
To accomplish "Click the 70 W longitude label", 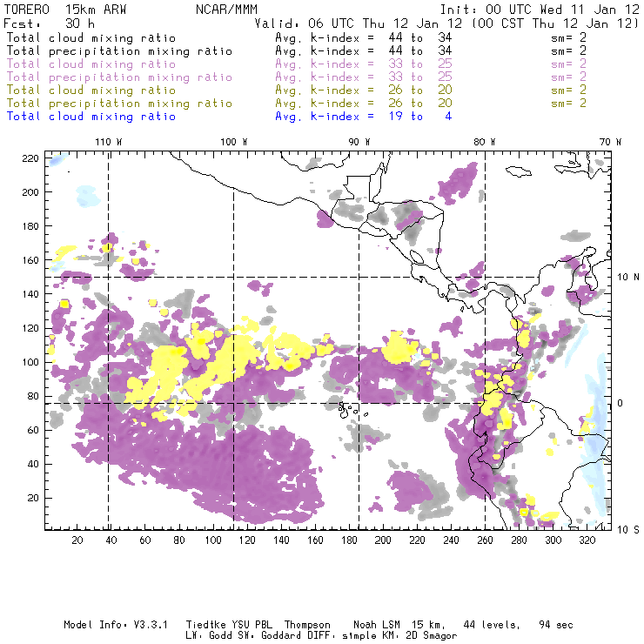I will [x=611, y=142].
